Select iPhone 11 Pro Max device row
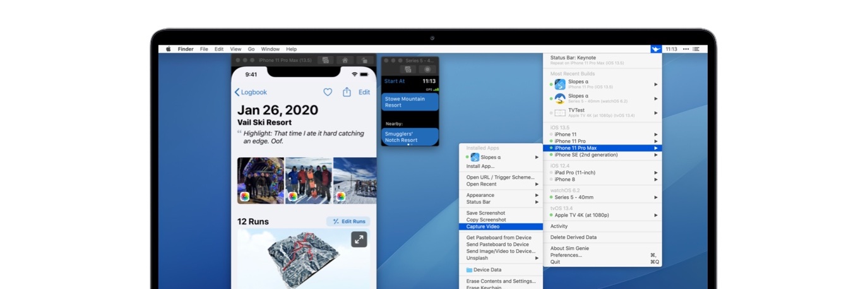Viewport: 868px width, 289px height. point(602,148)
